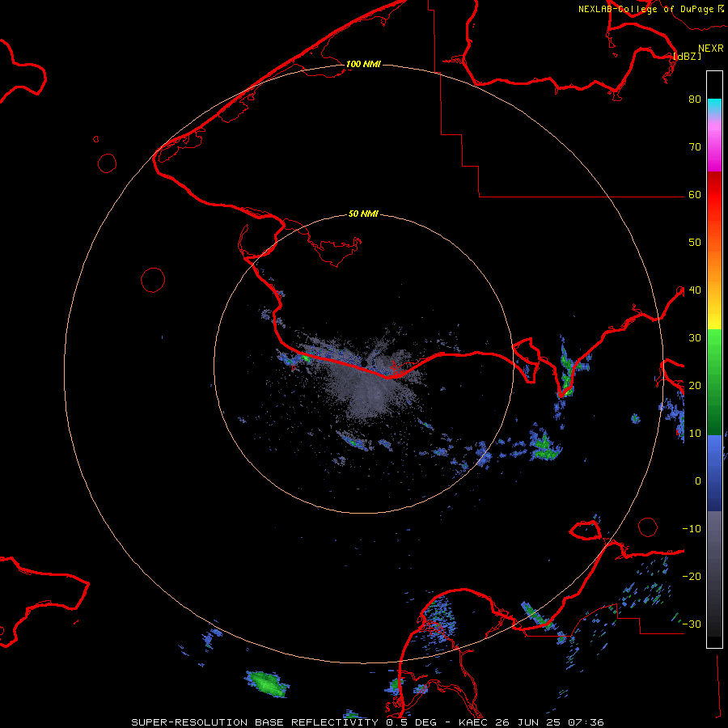
Task: Click the "-10" value on the dBZ scale
Action: click(692, 529)
